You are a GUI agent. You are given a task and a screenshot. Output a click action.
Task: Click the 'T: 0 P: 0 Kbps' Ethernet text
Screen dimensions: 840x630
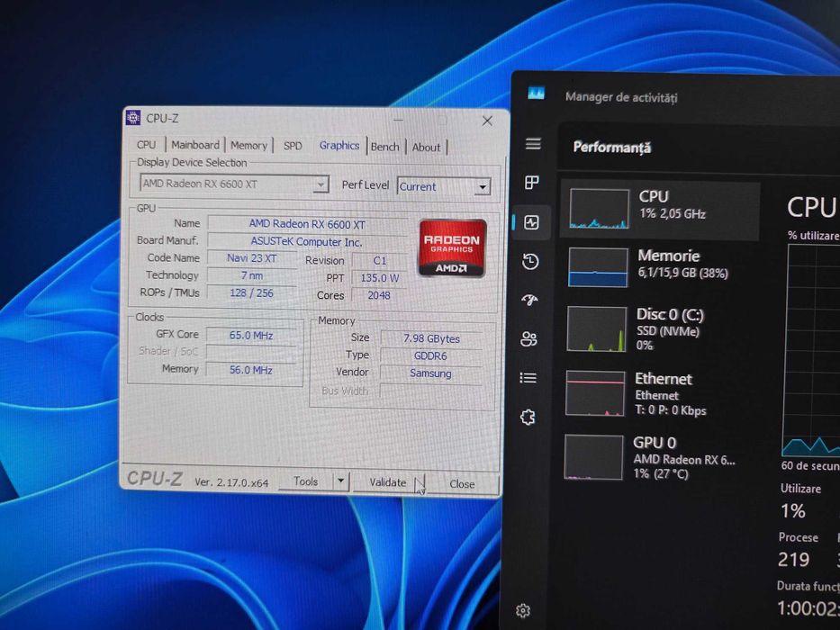[x=670, y=411]
